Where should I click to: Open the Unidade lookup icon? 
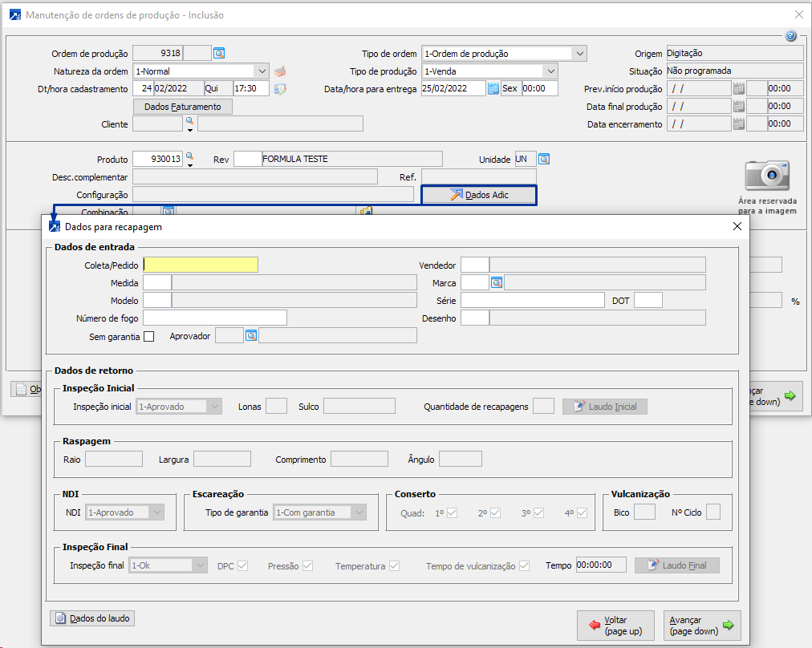click(x=544, y=160)
